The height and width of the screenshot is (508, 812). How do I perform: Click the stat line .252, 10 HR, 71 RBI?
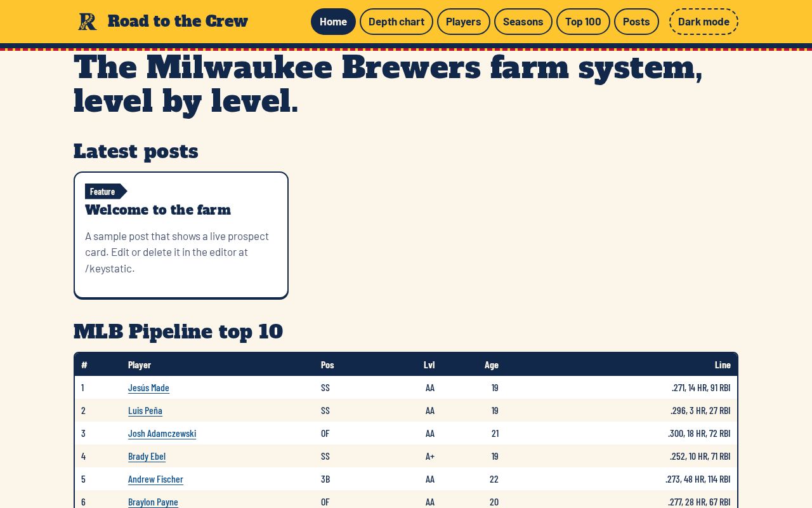click(x=700, y=457)
